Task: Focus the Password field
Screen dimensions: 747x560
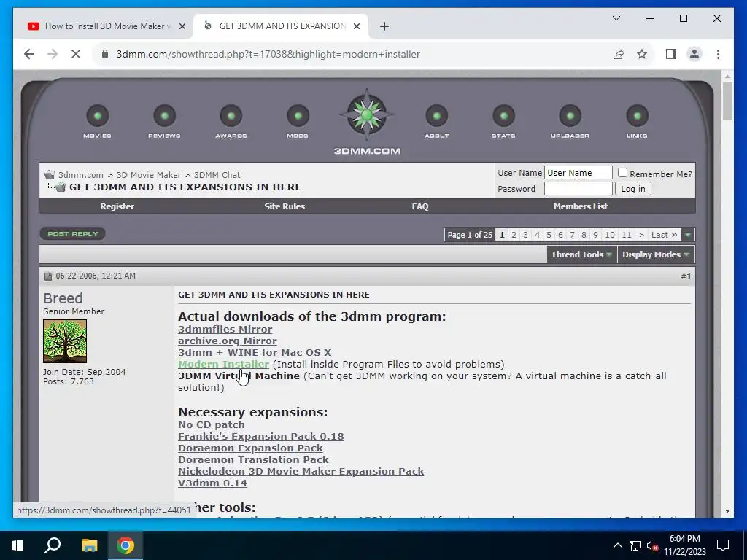Action: (578, 189)
